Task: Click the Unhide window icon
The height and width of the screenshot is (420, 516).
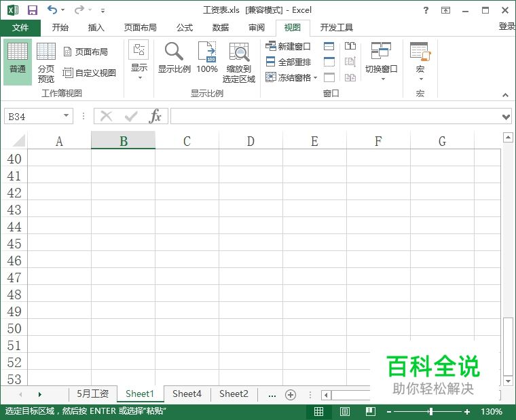Action: 329,77
